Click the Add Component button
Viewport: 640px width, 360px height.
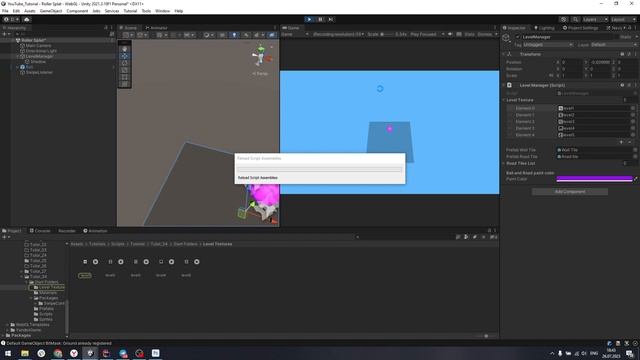coord(570,191)
